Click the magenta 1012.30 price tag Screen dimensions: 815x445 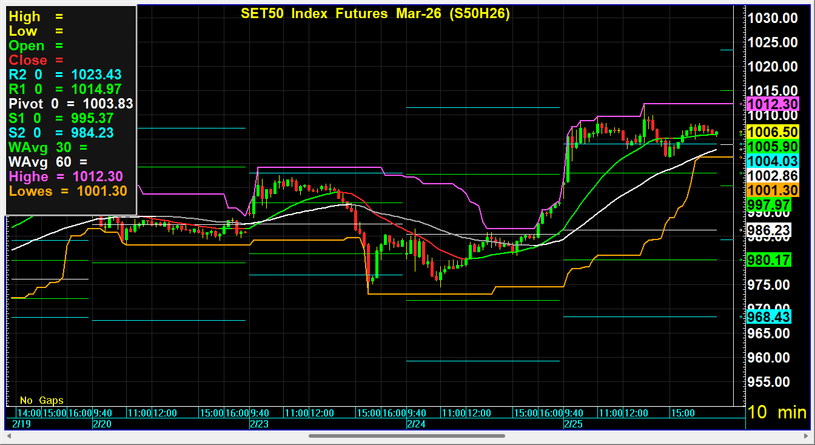click(772, 104)
